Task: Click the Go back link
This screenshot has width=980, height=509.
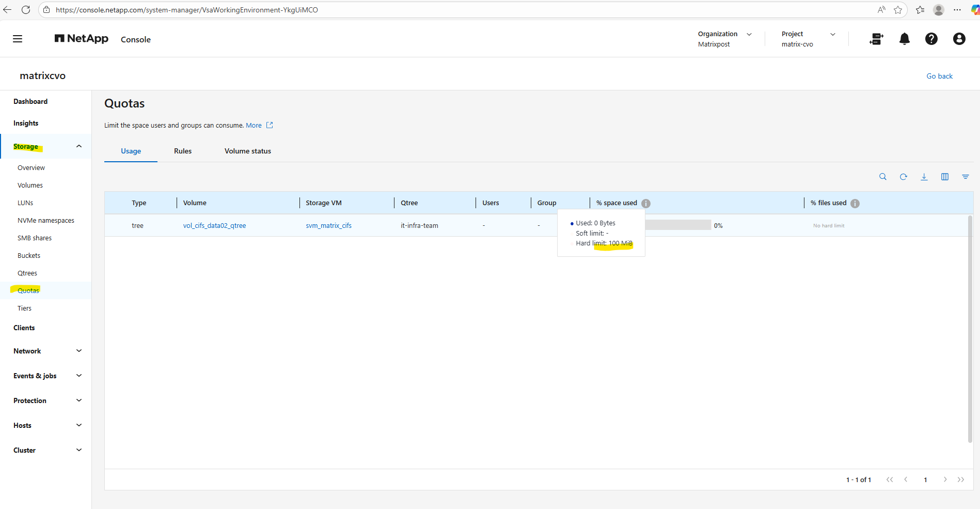Action: 939,76
